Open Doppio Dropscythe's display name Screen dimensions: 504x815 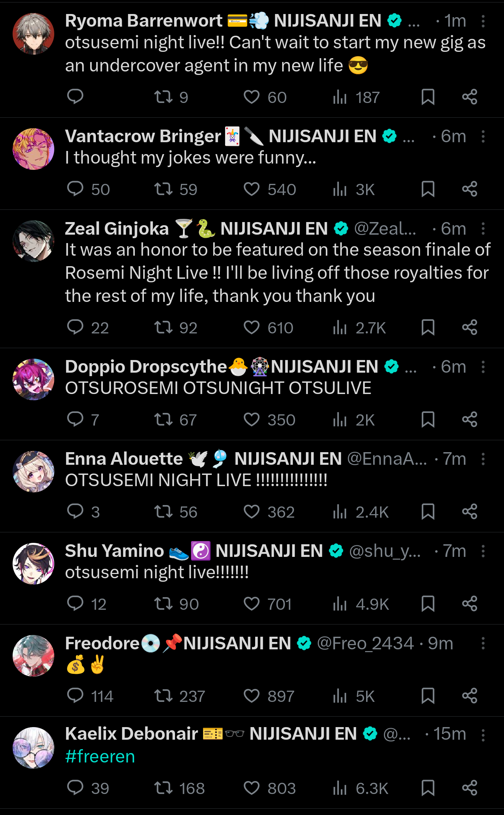tap(146, 367)
